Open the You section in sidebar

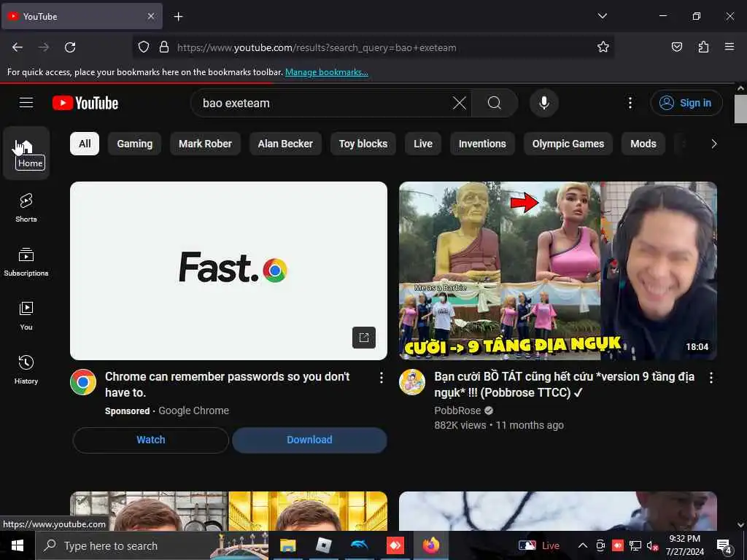tap(26, 316)
